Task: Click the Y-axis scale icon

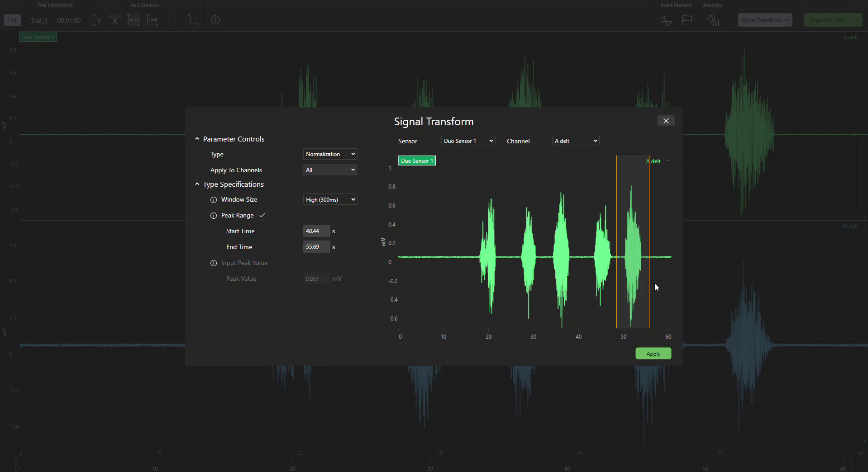Action: [x=97, y=20]
